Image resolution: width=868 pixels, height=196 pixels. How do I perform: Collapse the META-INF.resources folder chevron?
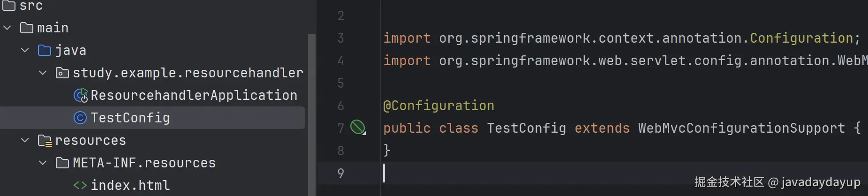coord(43,163)
